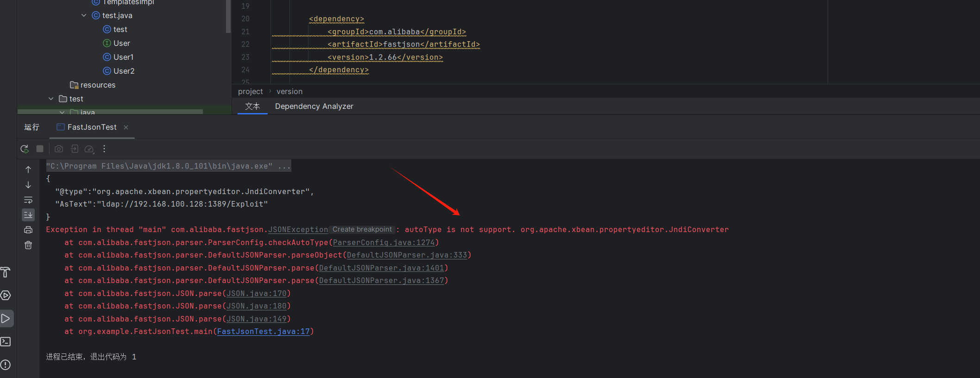980x378 pixels.
Task: Open the more options menu in run toolbar
Action: point(104,149)
